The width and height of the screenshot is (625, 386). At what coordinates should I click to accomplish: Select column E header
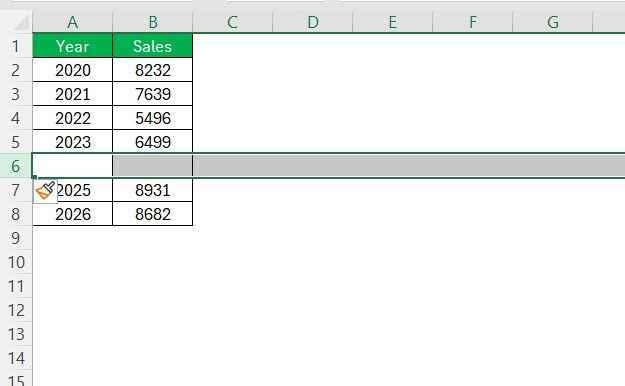pyautogui.click(x=393, y=22)
